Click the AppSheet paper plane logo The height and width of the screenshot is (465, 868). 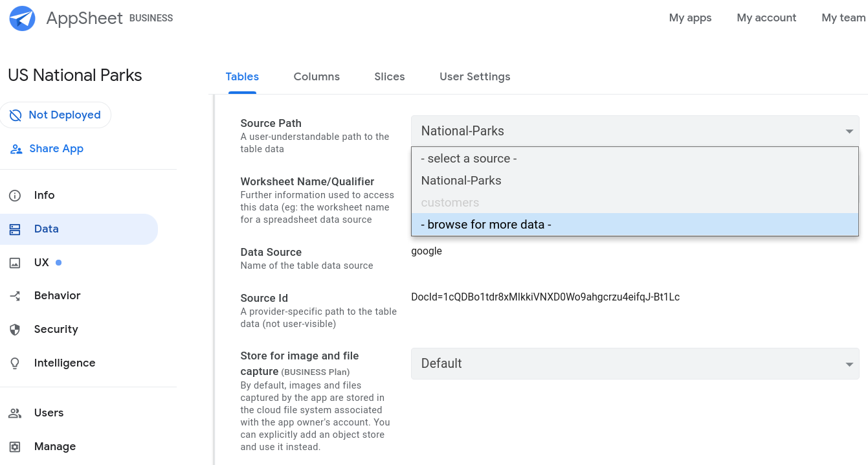21,18
